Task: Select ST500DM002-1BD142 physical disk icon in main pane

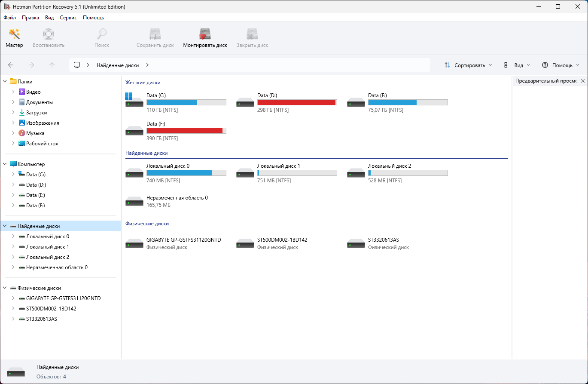Action: pos(245,243)
